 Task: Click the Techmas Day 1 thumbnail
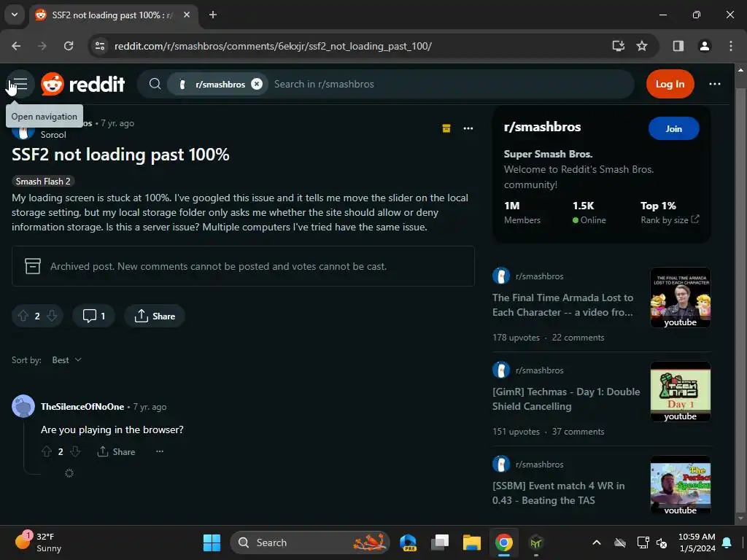click(x=681, y=392)
